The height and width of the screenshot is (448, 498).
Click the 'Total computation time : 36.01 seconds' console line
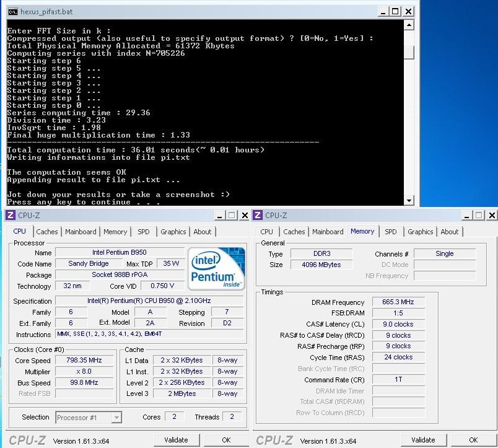tap(136, 150)
